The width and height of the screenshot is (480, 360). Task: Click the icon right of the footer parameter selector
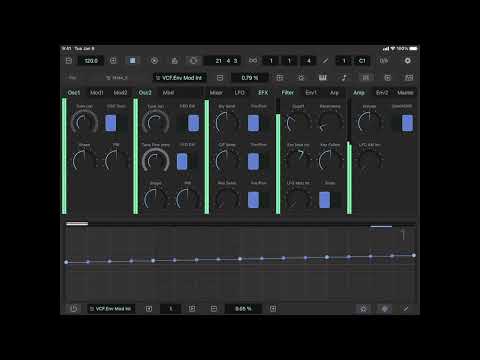tap(149, 309)
